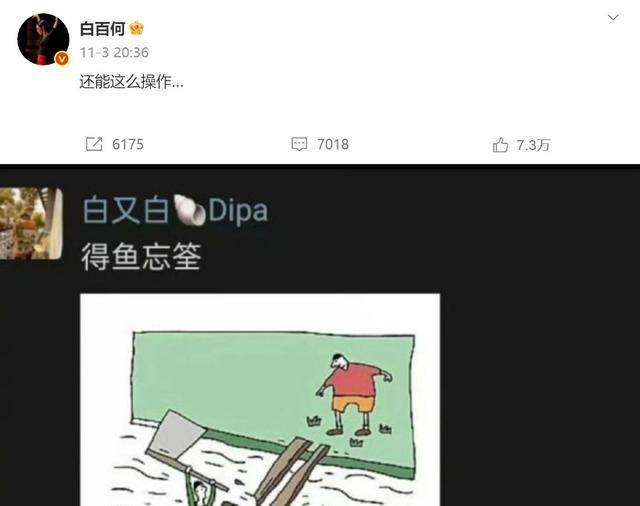Click the orange verified V badge
The height and width of the screenshot is (506, 640).
point(62,59)
